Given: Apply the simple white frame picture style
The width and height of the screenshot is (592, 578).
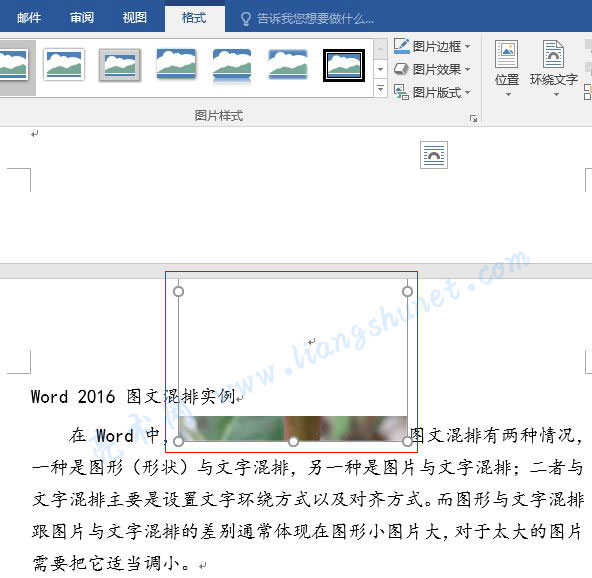Looking at the screenshot, I should point(64,65).
